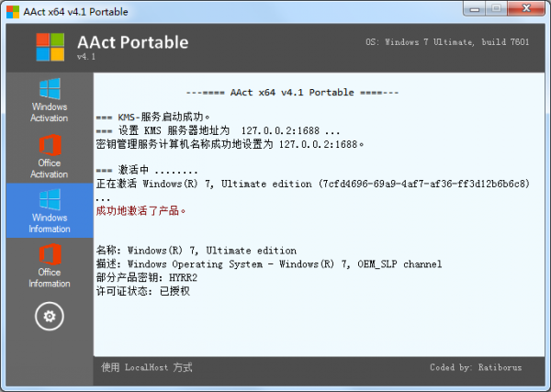Image resolution: width=551 pixels, height=392 pixels.
Task: Click the license status line 已授权
Action: (143, 291)
